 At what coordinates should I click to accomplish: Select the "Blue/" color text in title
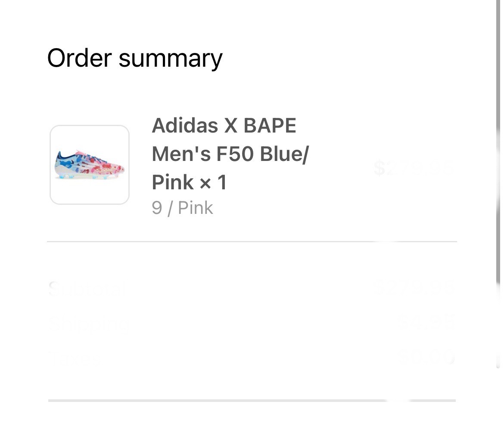point(285,154)
